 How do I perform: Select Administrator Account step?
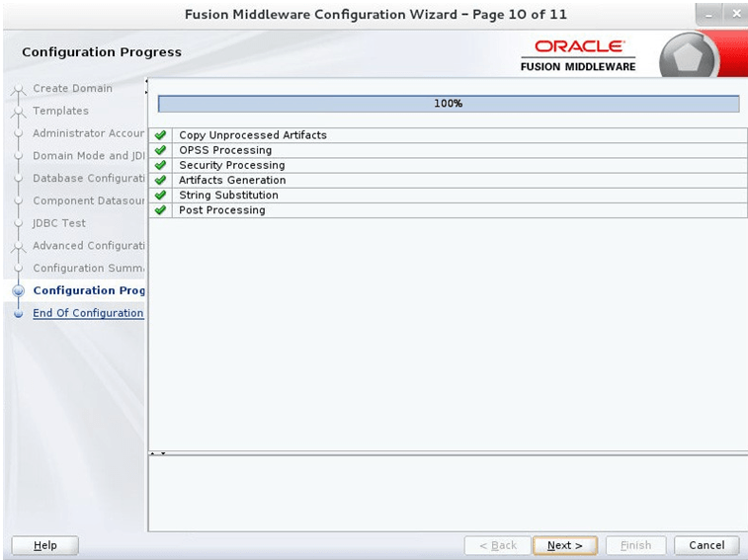tap(88, 133)
